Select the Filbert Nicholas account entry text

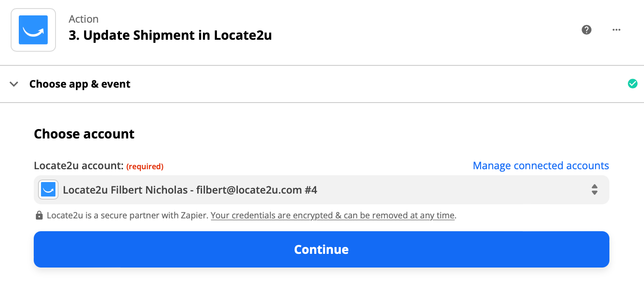pos(190,190)
